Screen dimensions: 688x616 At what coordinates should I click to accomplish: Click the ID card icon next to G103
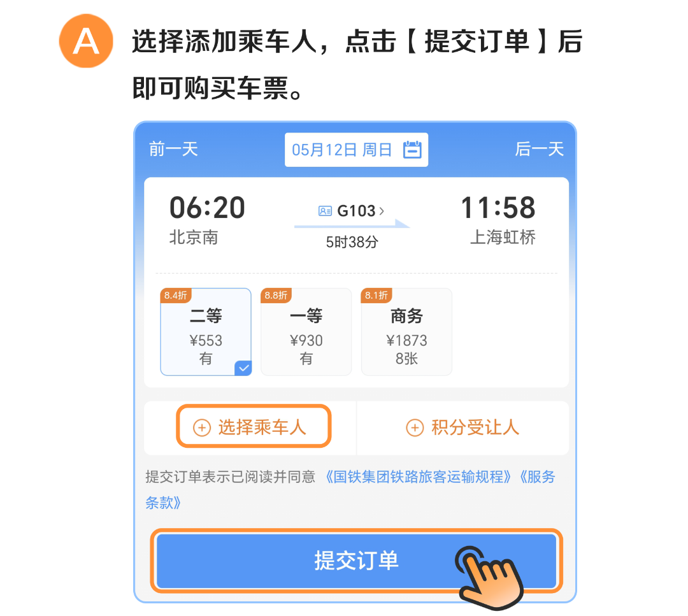[325, 211]
